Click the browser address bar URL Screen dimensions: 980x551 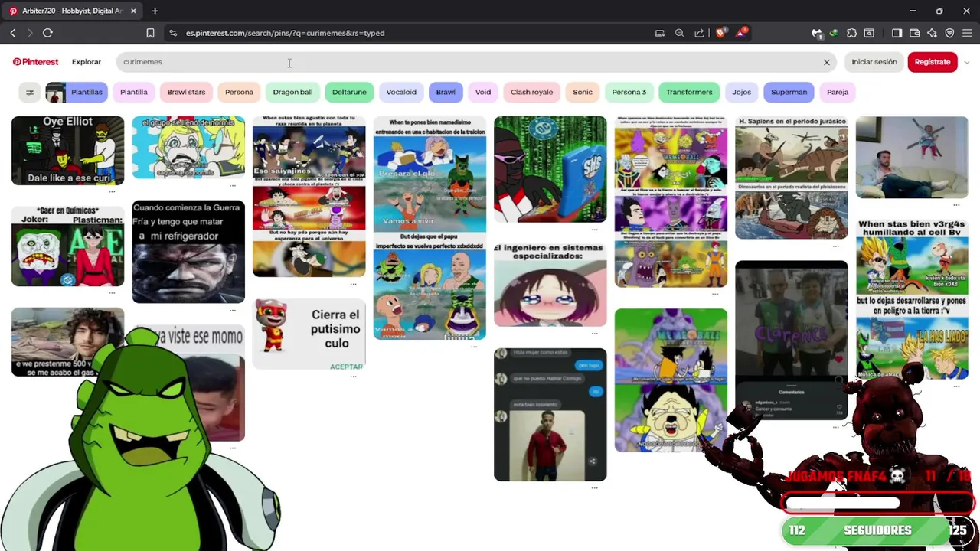pyautogui.click(x=285, y=33)
